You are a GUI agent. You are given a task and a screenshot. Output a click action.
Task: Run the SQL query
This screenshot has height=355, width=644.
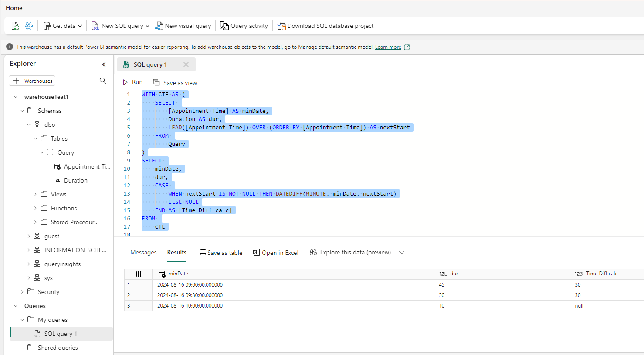tap(132, 82)
